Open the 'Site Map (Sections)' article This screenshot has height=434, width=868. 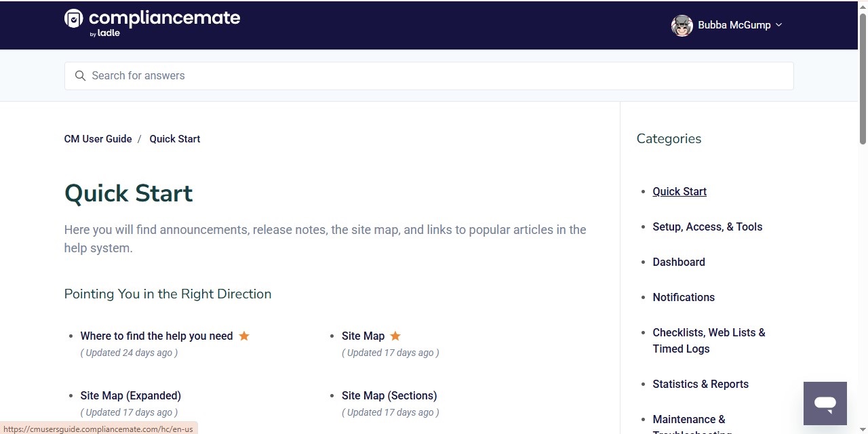(389, 395)
